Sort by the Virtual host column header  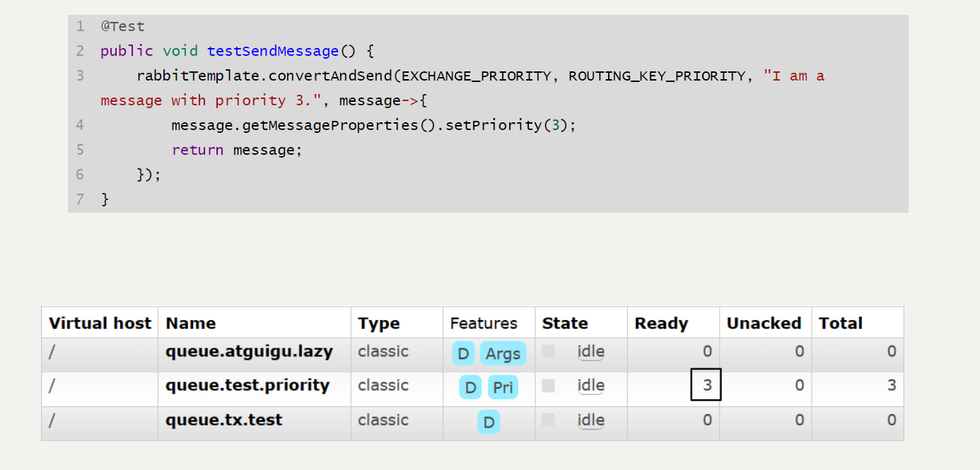(100, 324)
